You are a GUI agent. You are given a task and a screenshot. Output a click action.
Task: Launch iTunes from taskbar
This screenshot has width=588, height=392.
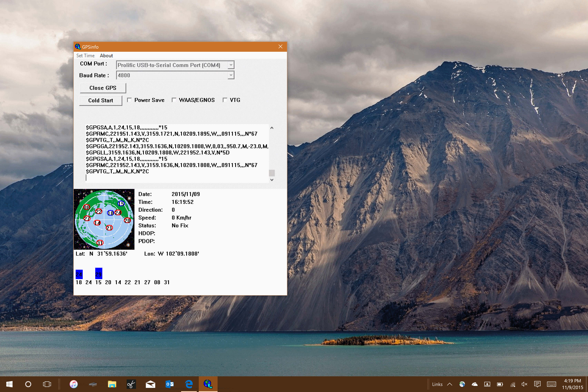73,384
